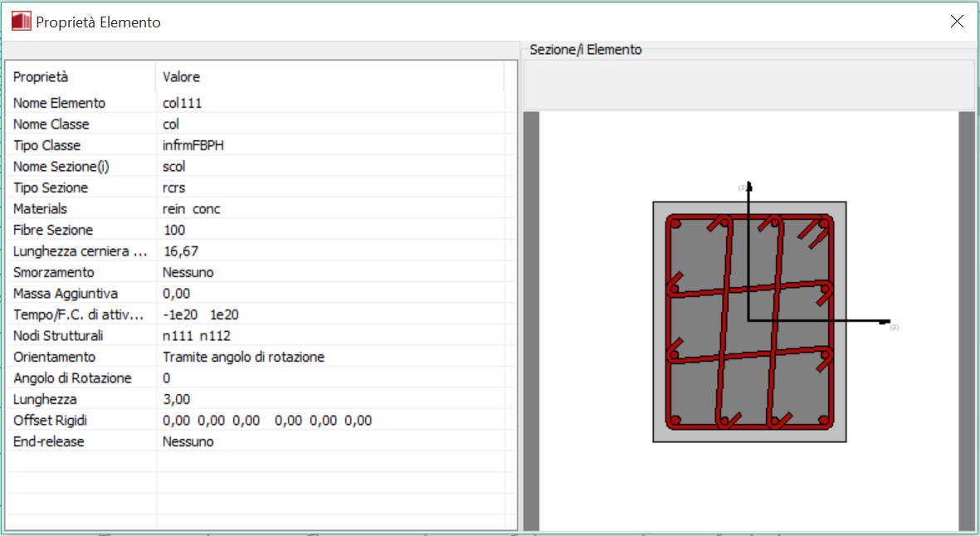Select the Orientamento value Tramite angolo di rotazione

(243, 357)
